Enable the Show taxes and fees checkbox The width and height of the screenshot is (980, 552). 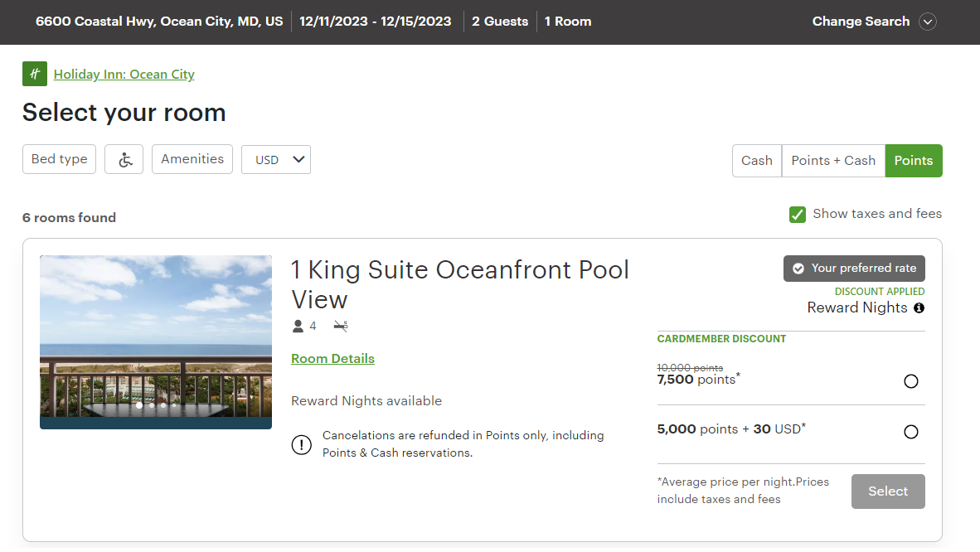click(x=797, y=214)
